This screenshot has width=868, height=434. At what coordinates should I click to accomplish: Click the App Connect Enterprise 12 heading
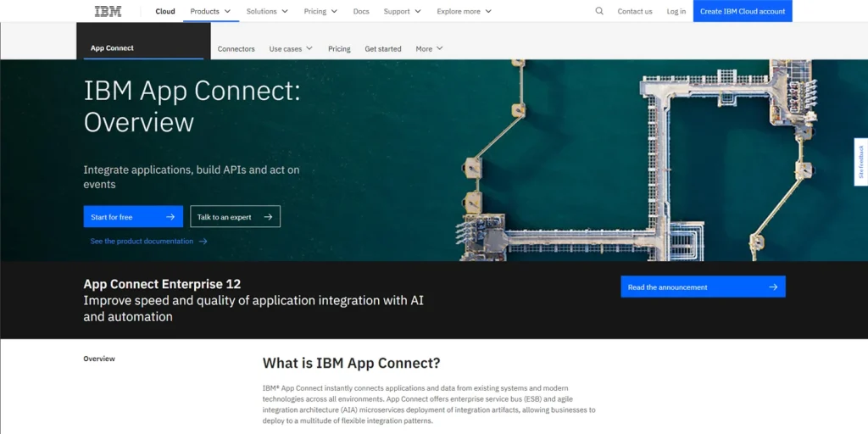[162, 284]
